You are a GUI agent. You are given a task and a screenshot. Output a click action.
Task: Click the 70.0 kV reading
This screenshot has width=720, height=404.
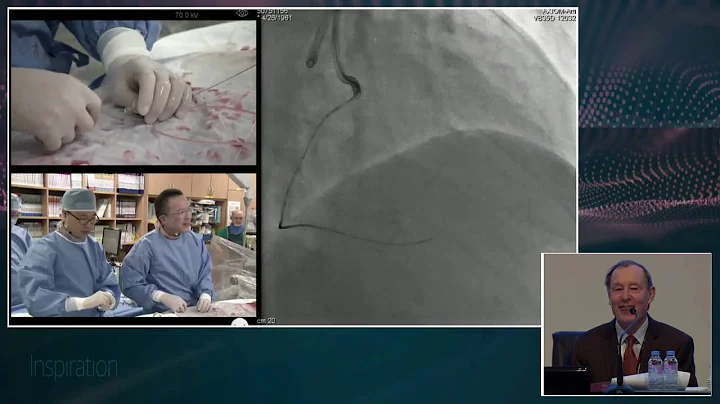coord(186,15)
